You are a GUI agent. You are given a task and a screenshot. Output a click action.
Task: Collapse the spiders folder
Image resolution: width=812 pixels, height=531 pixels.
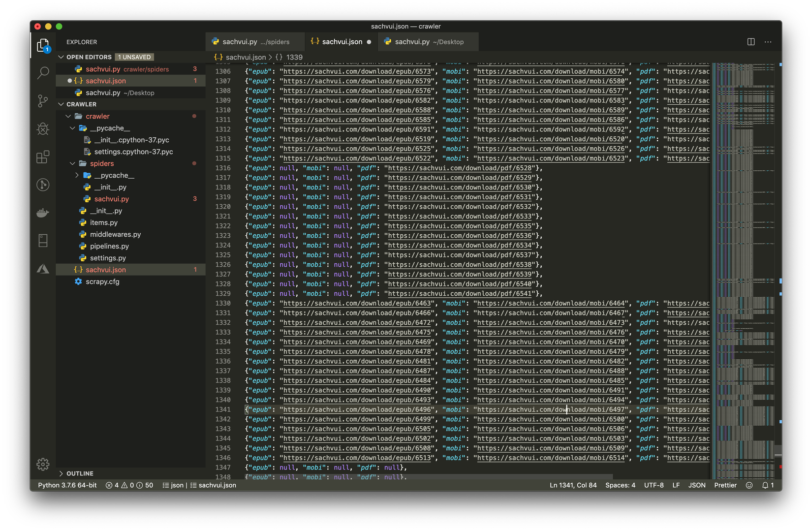point(73,163)
